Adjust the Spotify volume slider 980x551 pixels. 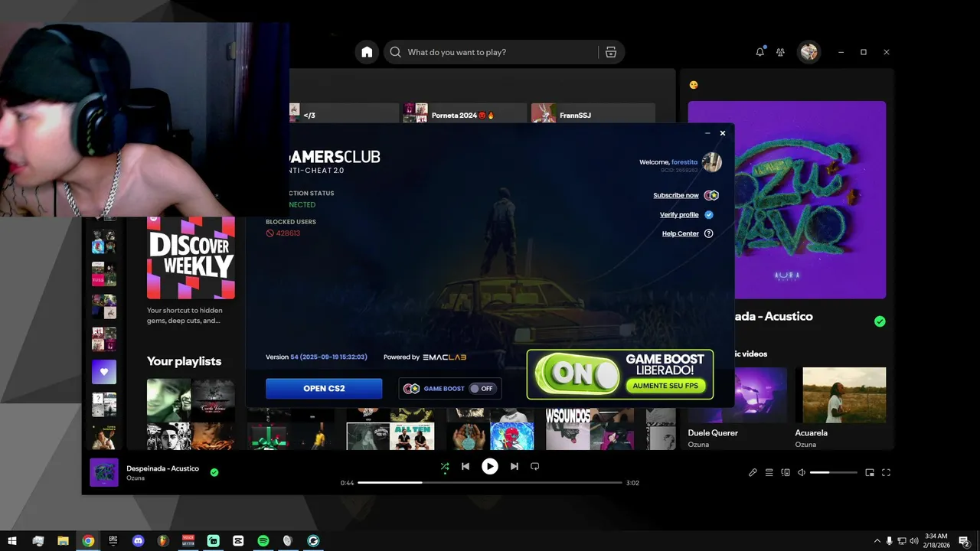click(x=834, y=472)
